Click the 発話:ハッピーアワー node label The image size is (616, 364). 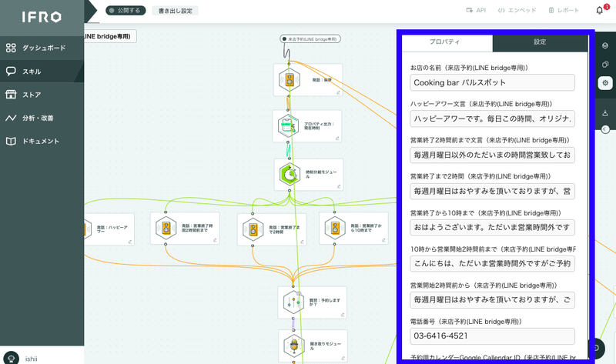tap(112, 229)
